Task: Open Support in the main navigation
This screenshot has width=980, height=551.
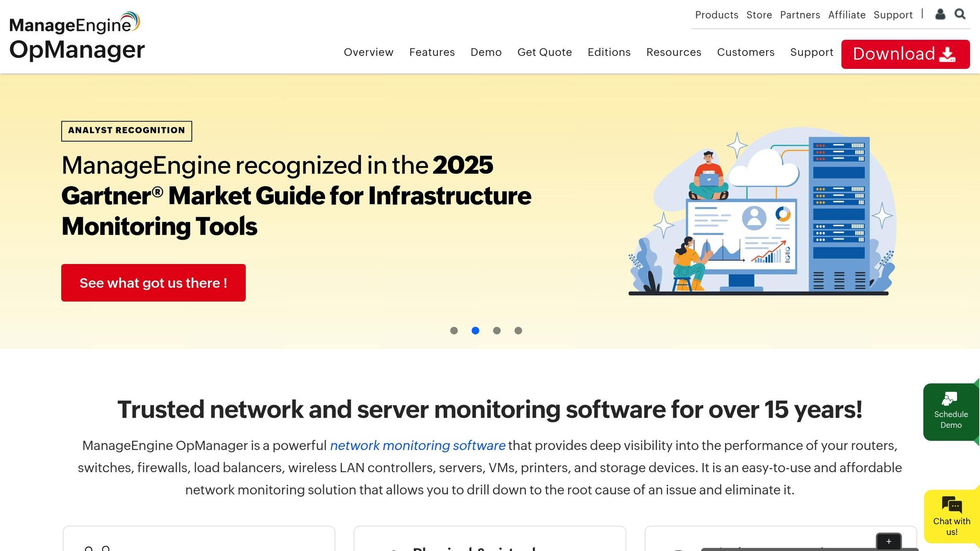Action: pos(812,52)
